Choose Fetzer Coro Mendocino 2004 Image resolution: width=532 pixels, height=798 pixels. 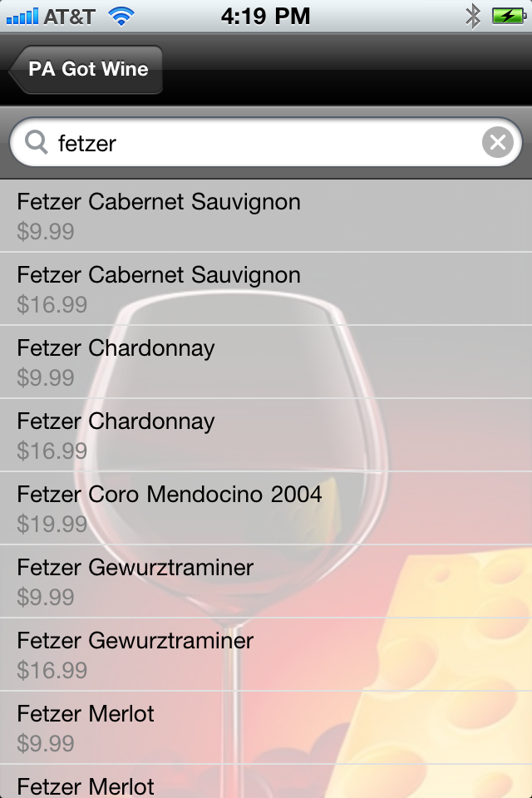(266, 508)
